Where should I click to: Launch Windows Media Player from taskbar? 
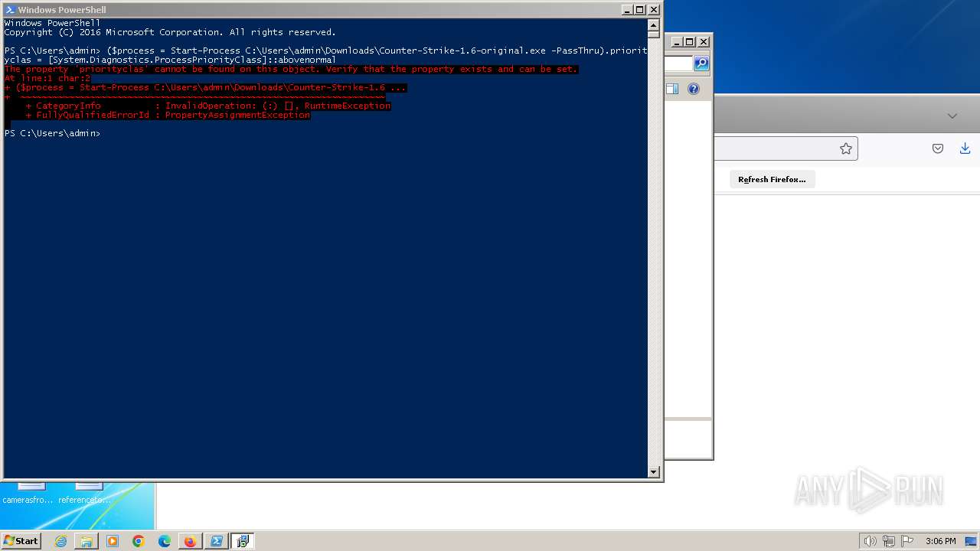(x=113, y=541)
